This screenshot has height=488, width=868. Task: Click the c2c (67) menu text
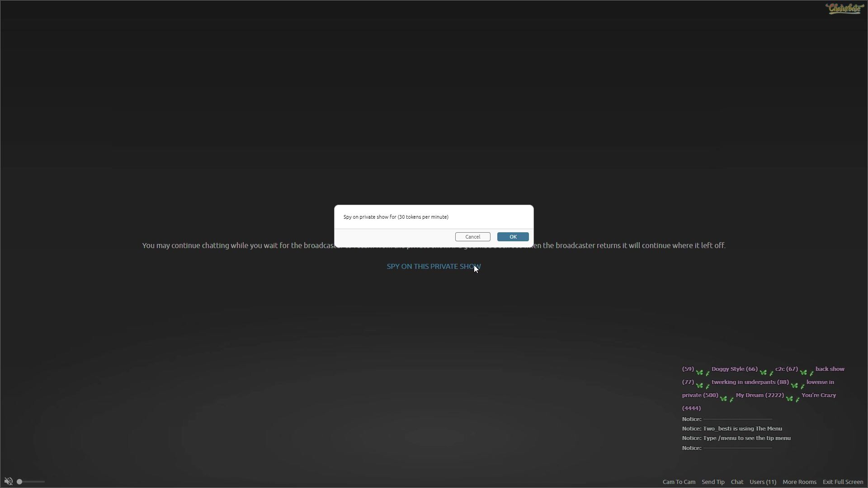click(786, 369)
